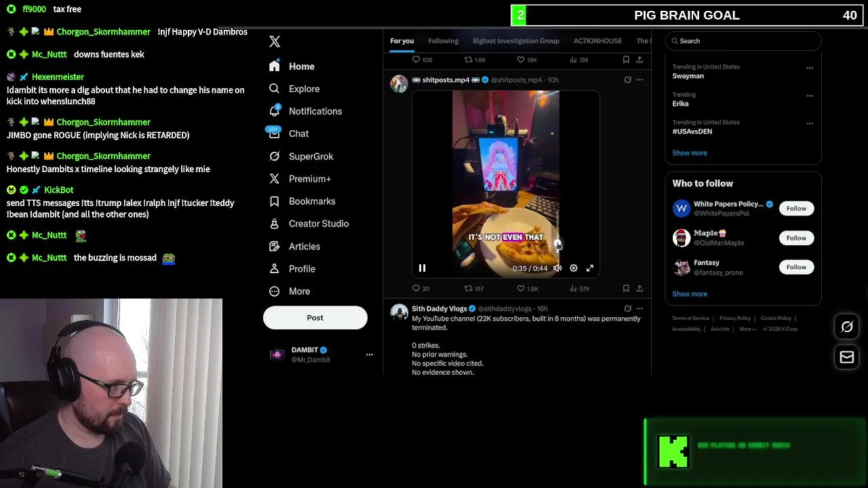Open the floating Grok button at right edge

(847, 327)
